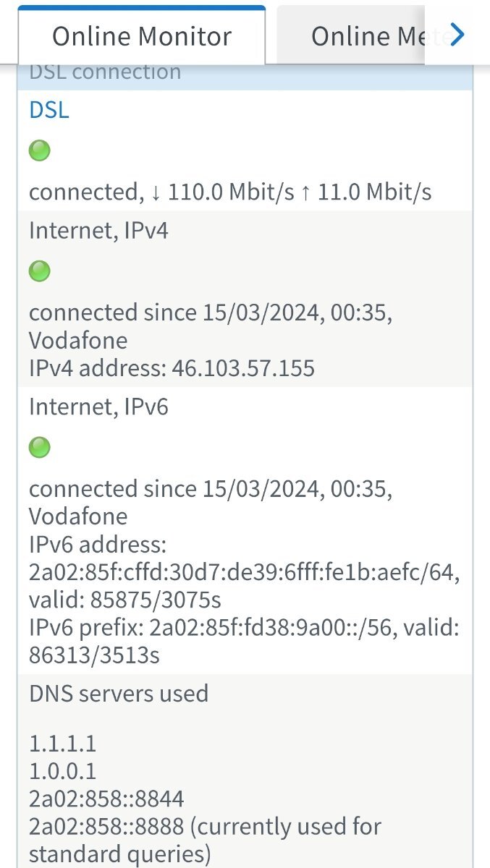The height and width of the screenshot is (868, 490).
Task: Select the Internet, IPv4 row label
Action: [x=98, y=230]
